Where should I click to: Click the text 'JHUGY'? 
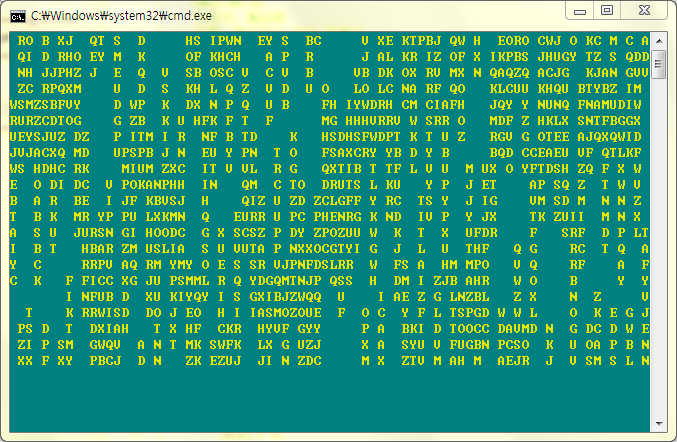tap(557, 57)
